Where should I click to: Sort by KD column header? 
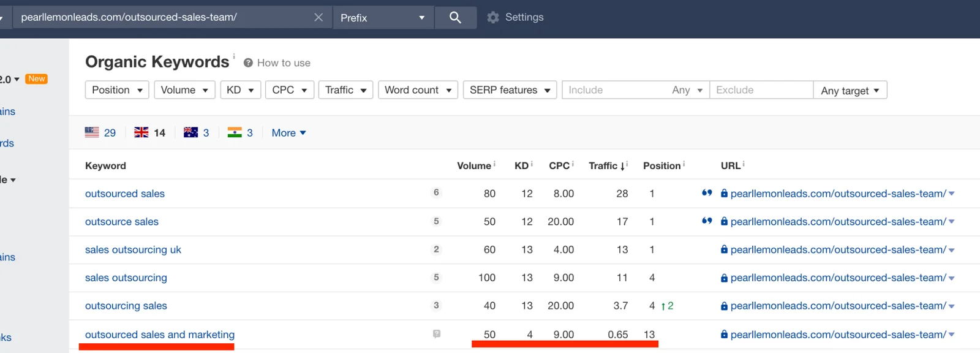point(522,165)
